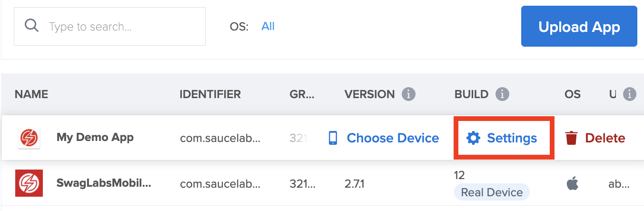The width and height of the screenshot is (644, 211).
Task: Click the My Demo App thumbnail
Action: tap(29, 138)
